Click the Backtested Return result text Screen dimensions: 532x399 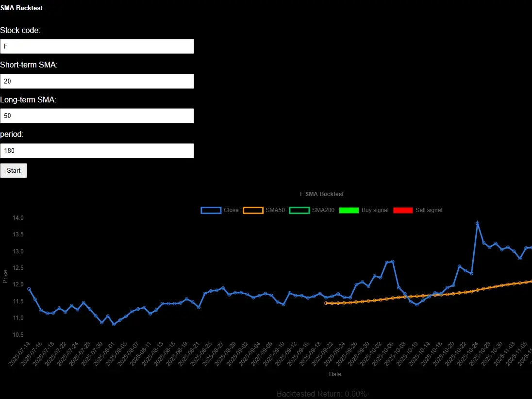pos(321,394)
